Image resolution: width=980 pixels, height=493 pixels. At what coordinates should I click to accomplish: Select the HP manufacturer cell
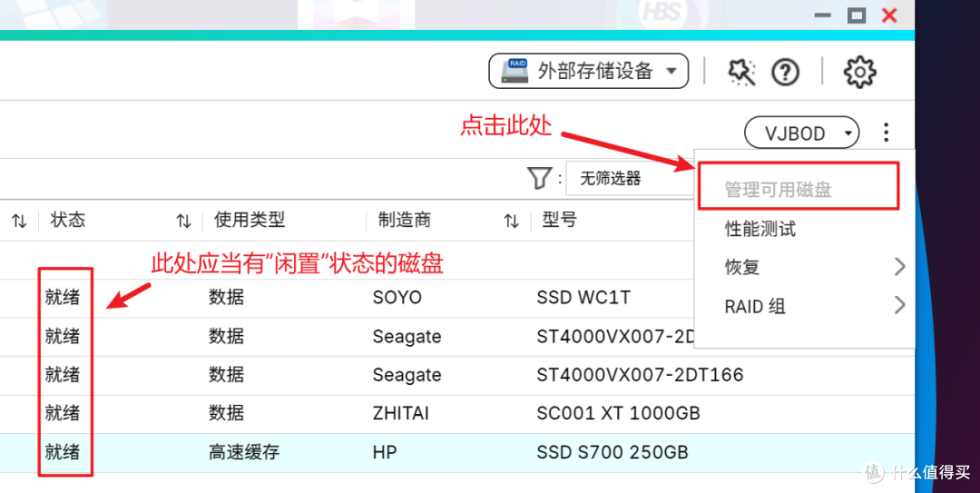[385, 452]
